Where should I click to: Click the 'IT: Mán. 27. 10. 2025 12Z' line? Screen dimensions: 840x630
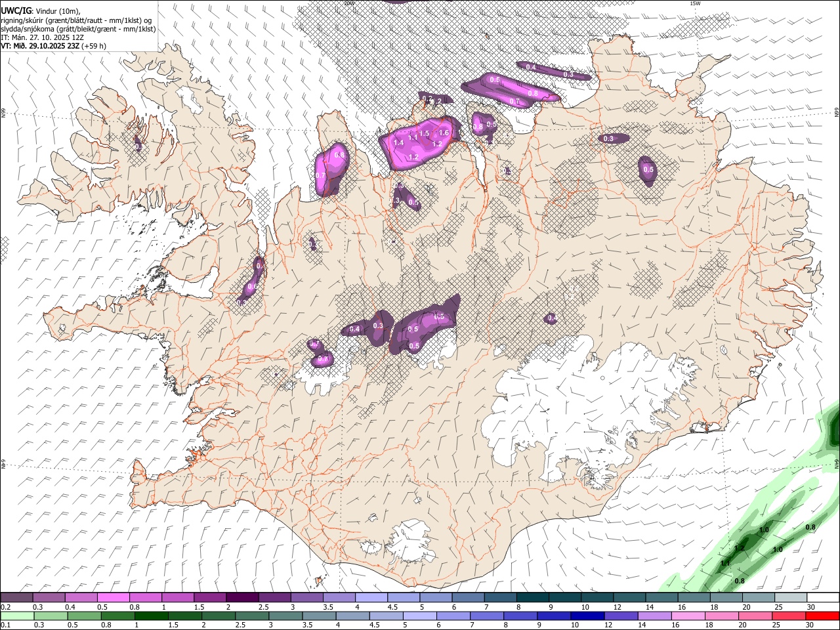(42, 37)
